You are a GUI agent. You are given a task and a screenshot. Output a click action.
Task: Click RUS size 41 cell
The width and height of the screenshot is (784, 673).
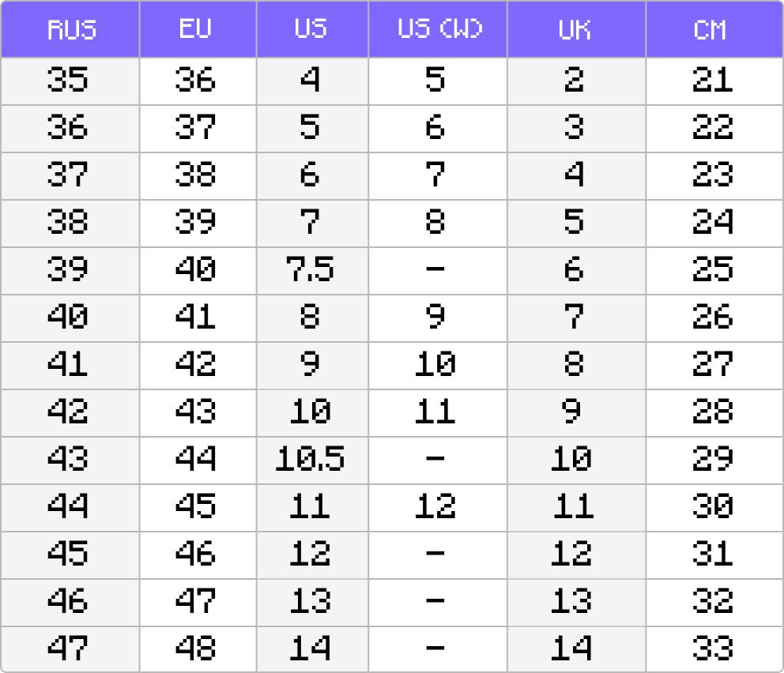[68, 365]
